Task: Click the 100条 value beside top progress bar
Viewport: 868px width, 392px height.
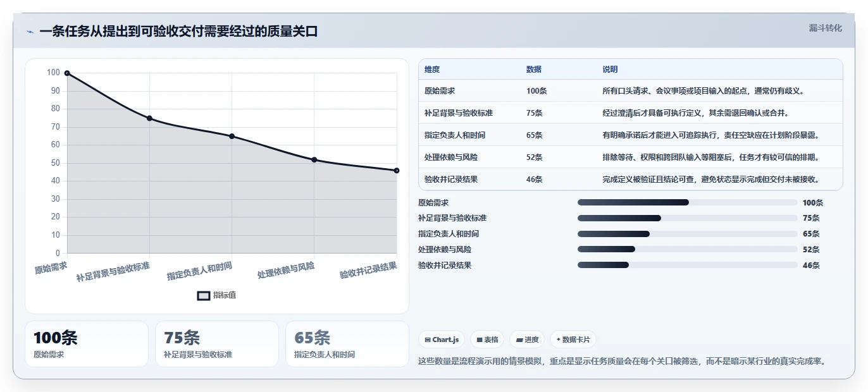Action: point(813,203)
